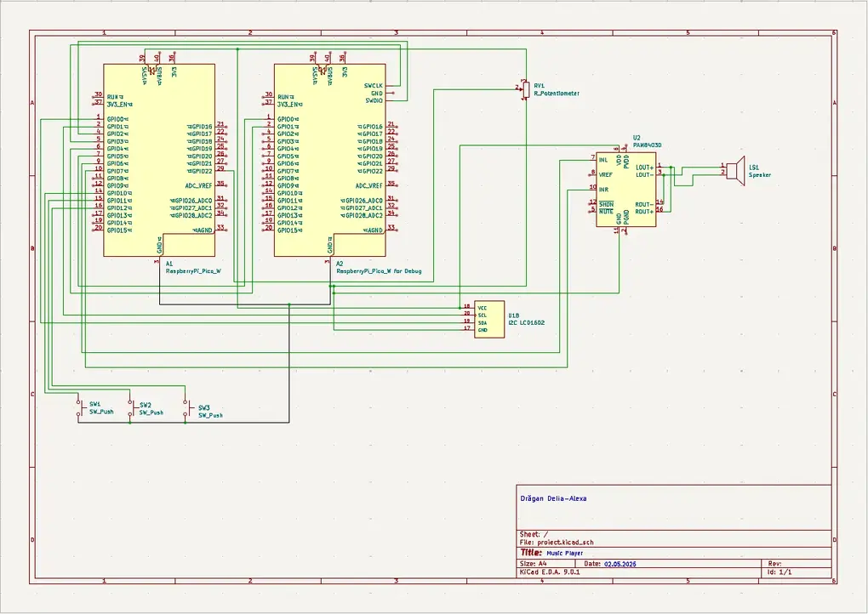Click the 'Id: 1/1' field
Screen dimensions: 868x614
(x=779, y=572)
